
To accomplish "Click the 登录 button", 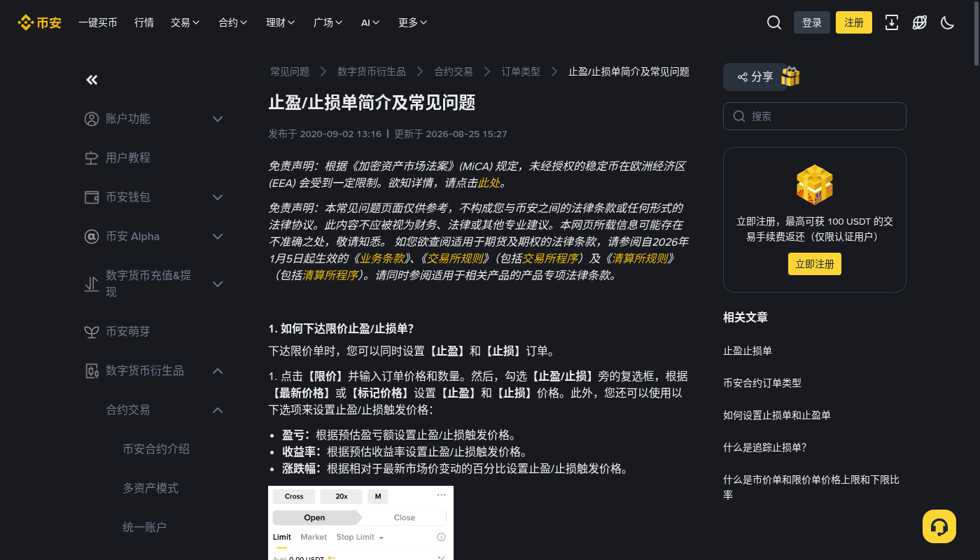I will point(812,22).
